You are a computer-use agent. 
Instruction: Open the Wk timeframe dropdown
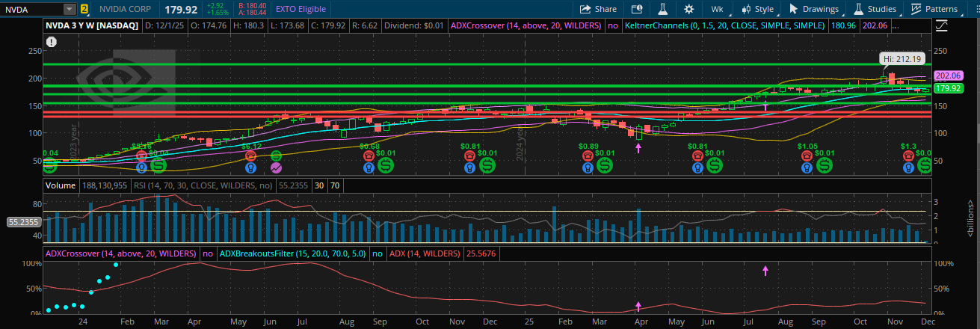point(718,9)
